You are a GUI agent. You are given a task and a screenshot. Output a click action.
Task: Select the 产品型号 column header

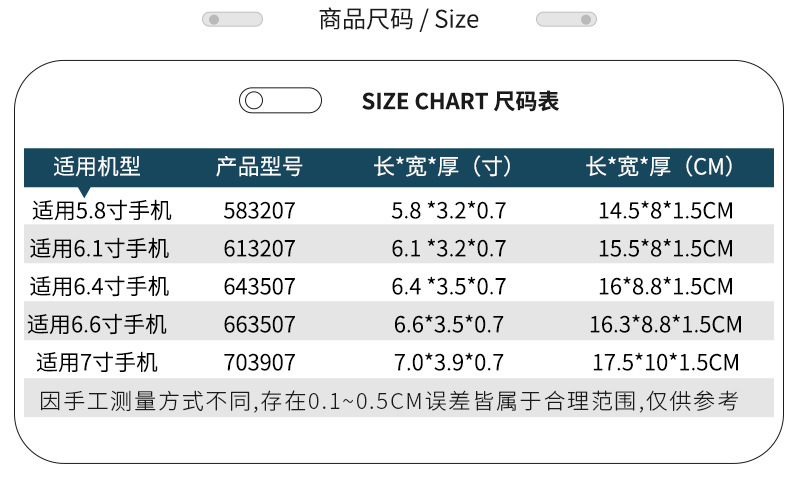click(x=259, y=167)
